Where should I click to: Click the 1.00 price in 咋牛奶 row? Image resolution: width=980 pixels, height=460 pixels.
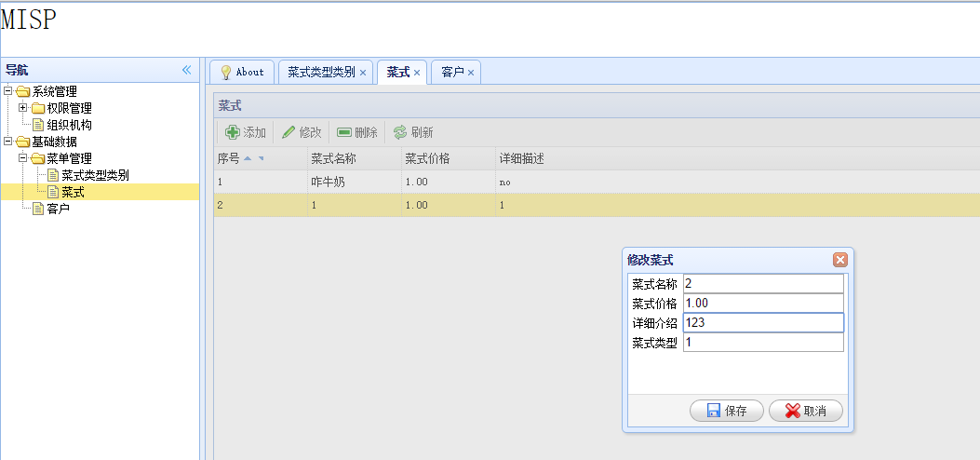coord(449,182)
